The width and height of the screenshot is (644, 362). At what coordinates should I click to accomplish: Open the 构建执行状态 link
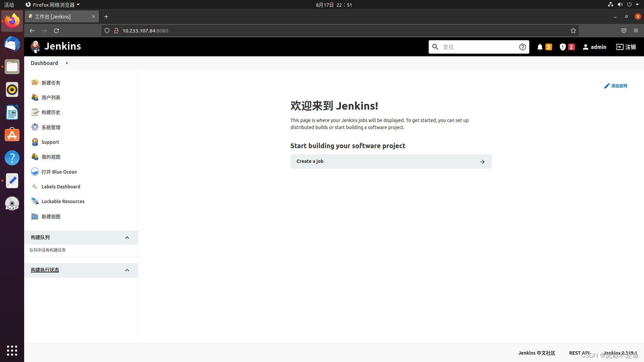point(45,270)
